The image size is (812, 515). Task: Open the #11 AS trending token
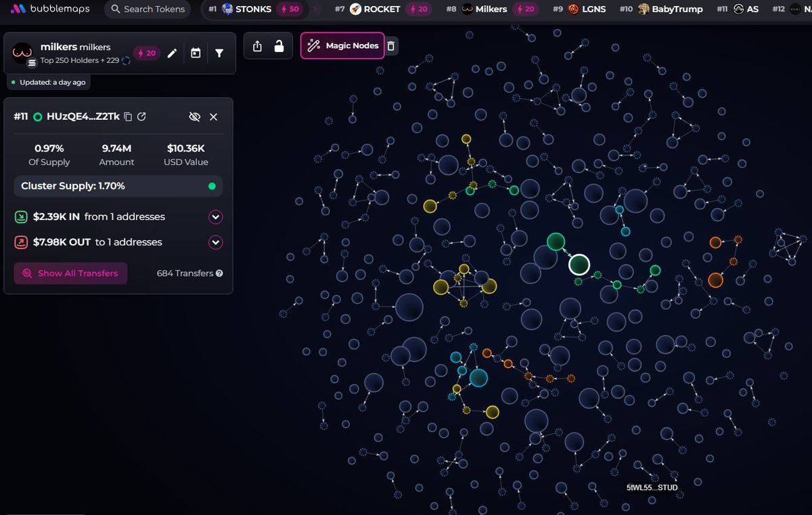[x=737, y=9]
